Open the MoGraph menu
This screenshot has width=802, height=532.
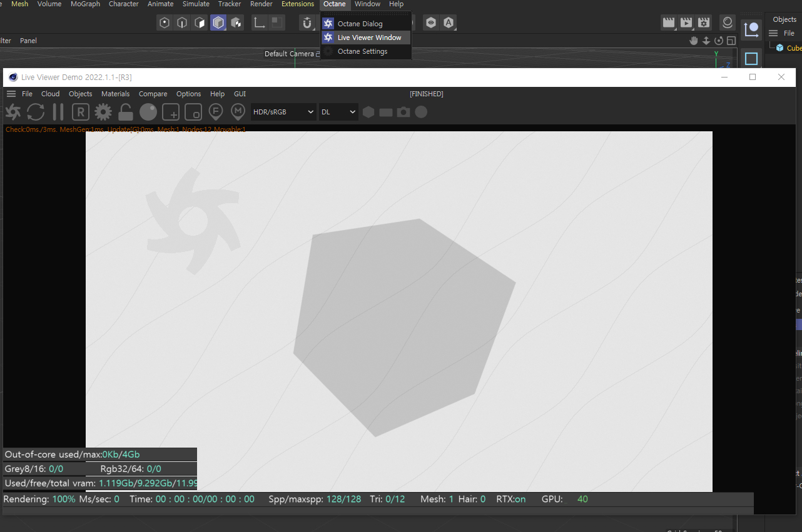point(85,4)
